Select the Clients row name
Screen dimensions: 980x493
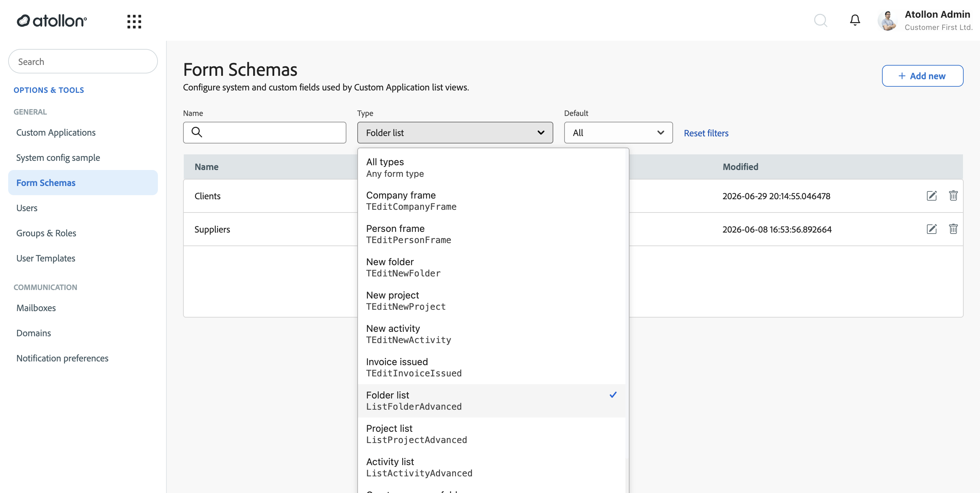point(207,196)
